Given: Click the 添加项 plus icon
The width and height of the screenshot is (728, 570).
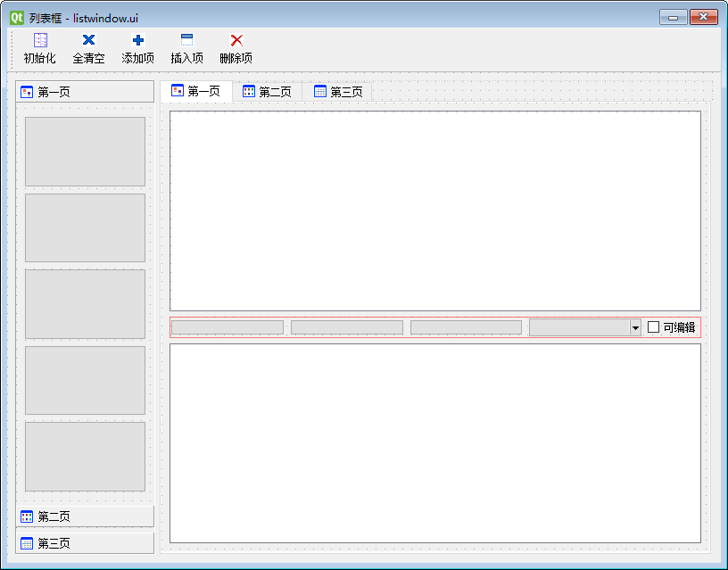Looking at the screenshot, I should [138, 40].
